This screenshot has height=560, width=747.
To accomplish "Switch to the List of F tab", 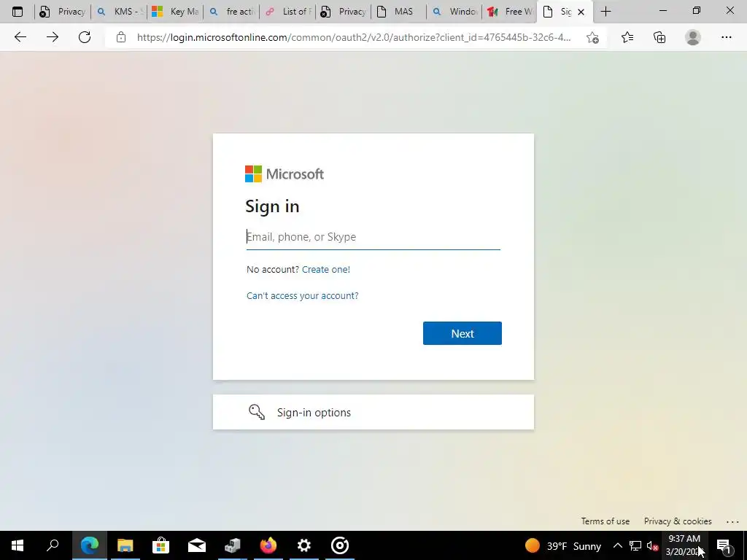I will pos(287,12).
